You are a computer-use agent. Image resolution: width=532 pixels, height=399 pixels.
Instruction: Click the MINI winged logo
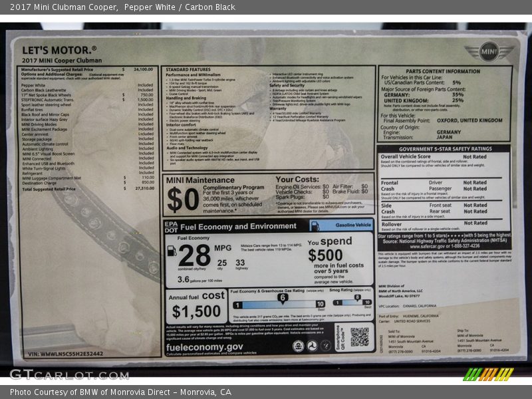(x=489, y=52)
